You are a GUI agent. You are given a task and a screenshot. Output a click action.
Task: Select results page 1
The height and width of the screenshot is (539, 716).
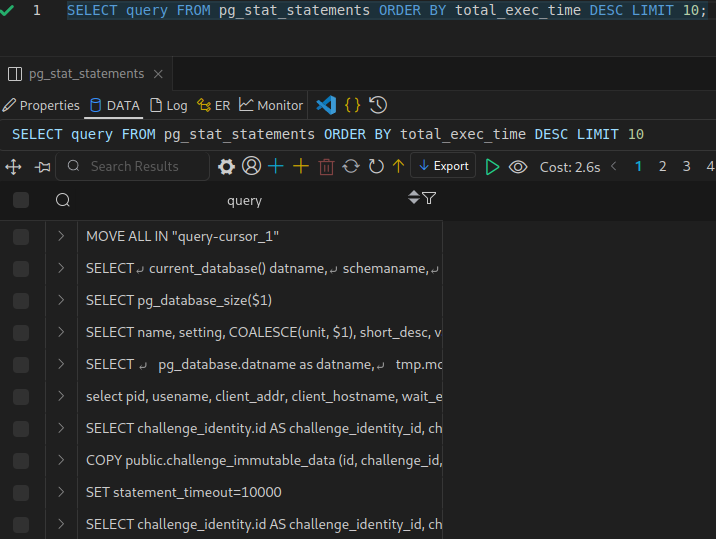(x=638, y=166)
